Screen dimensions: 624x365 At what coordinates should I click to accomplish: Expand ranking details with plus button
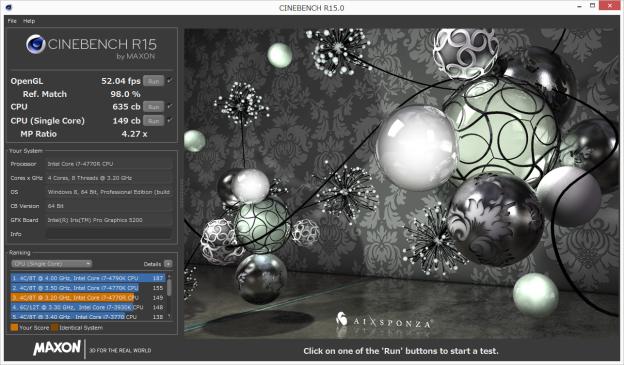coord(168,264)
